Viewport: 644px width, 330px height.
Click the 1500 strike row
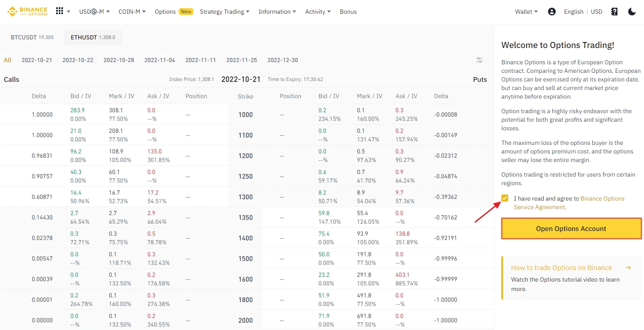pos(247,258)
